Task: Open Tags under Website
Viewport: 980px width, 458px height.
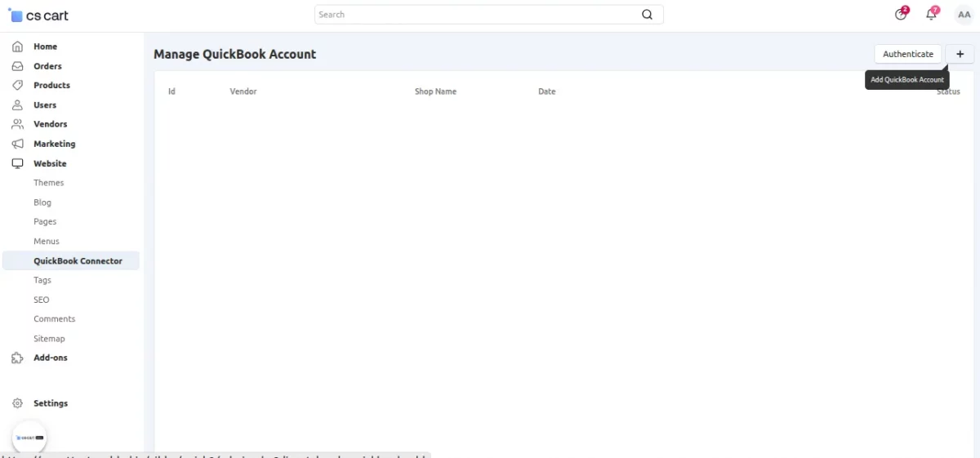Action: (x=42, y=280)
